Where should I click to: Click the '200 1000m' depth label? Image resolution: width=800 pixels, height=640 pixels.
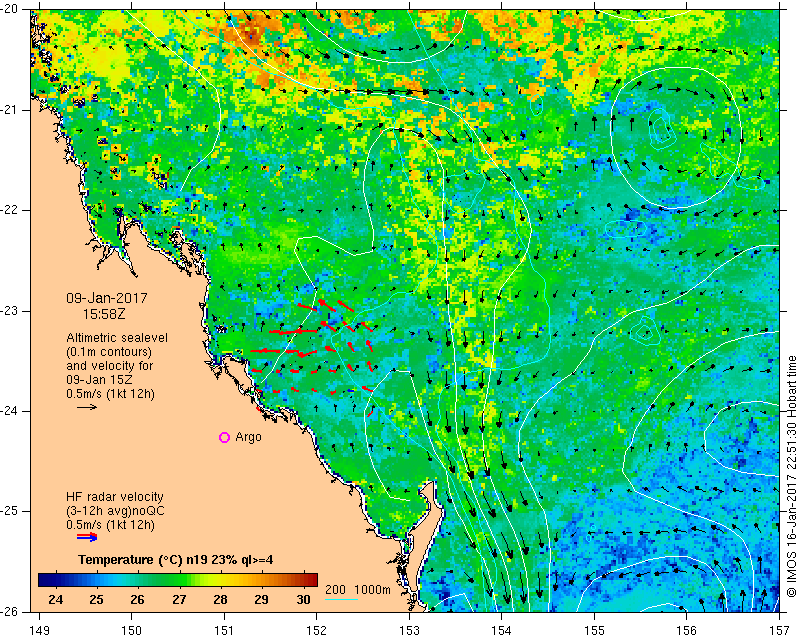358,590
